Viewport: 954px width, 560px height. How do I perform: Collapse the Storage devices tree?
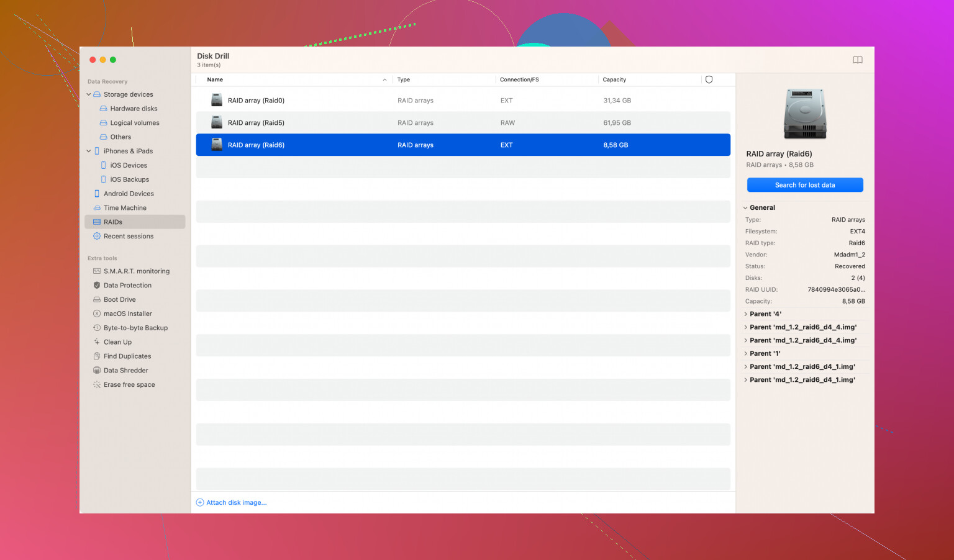tap(89, 94)
